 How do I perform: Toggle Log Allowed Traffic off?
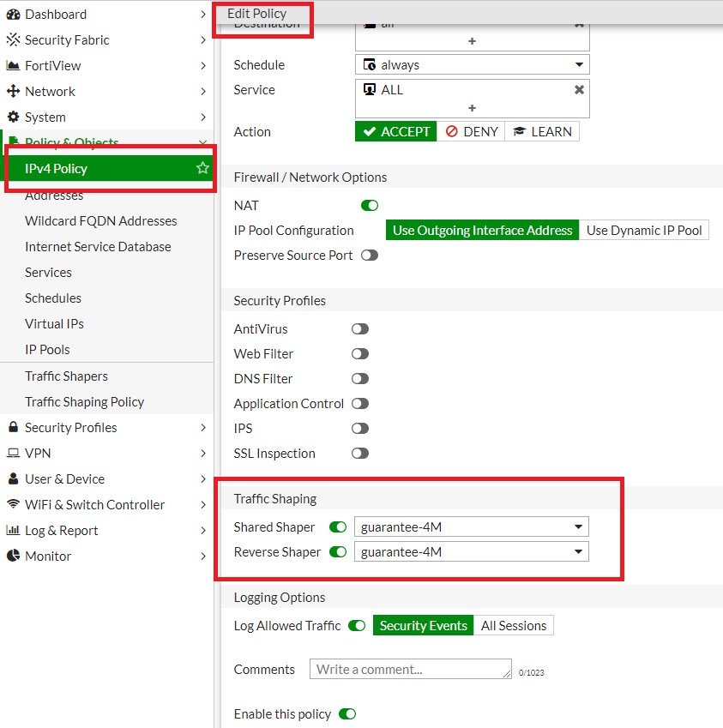[357, 626]
